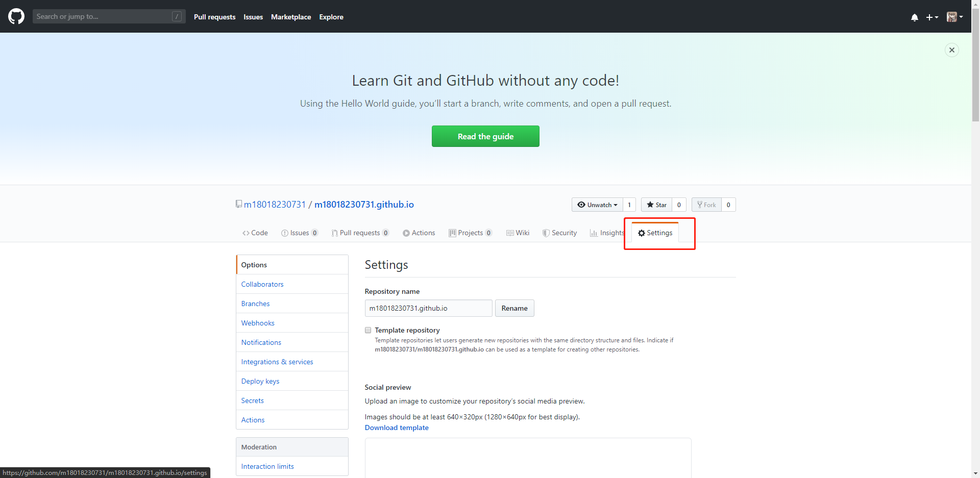Open Actions settings in sidebar

click(x=292, y=420)
